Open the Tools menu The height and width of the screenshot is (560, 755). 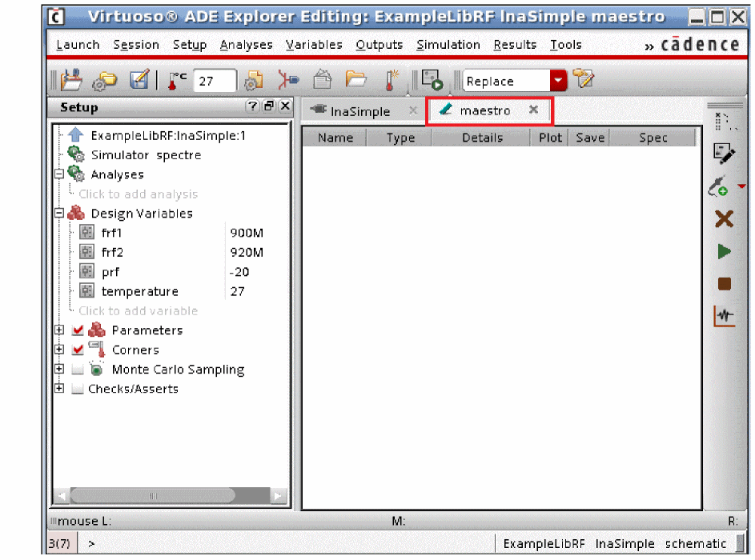pos(566,45)
